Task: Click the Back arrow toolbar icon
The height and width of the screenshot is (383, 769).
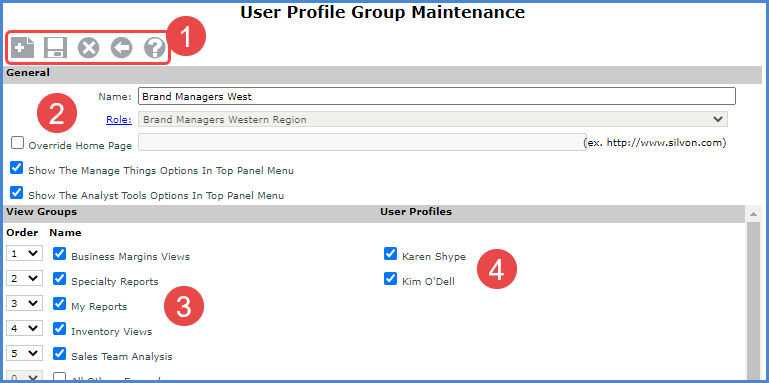Action: 122,48
